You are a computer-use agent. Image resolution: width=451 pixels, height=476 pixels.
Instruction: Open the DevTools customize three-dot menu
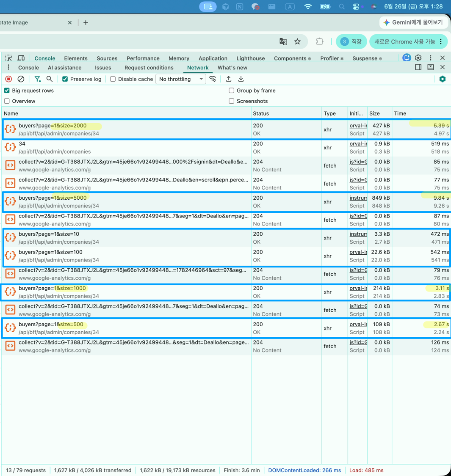click(430, 58)
